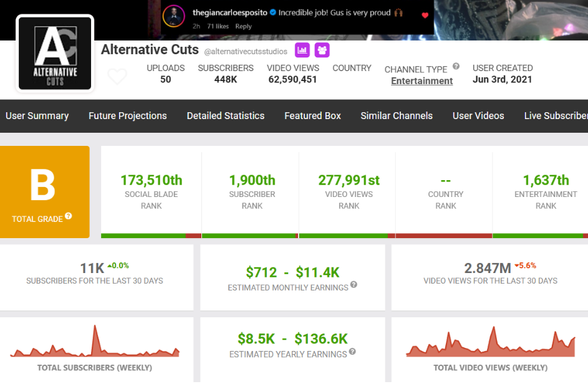The image size is (588, 384).
Task: Click the 277,991st Video Views Rank
Action: pyautogui.click(x=349, y=180)
